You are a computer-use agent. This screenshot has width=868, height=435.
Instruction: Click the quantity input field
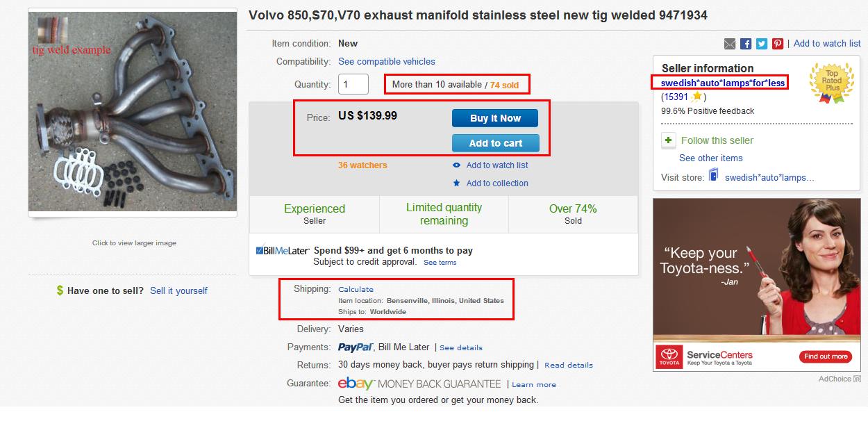[353, 85]
